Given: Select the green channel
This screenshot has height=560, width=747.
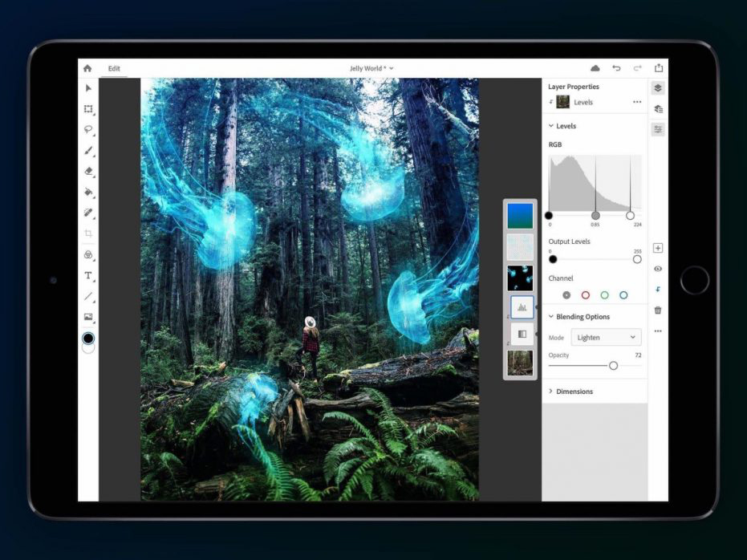Looking at the screenshot, I should (604, 295).
